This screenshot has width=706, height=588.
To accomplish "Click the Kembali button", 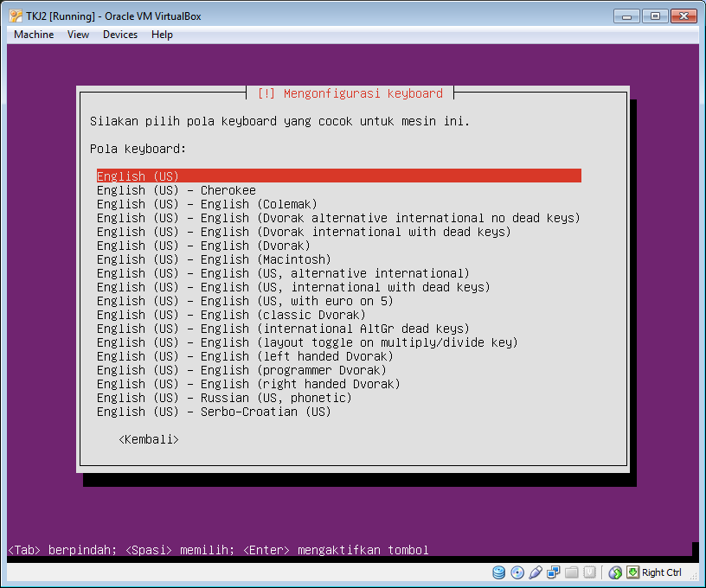I will point(148,439).
